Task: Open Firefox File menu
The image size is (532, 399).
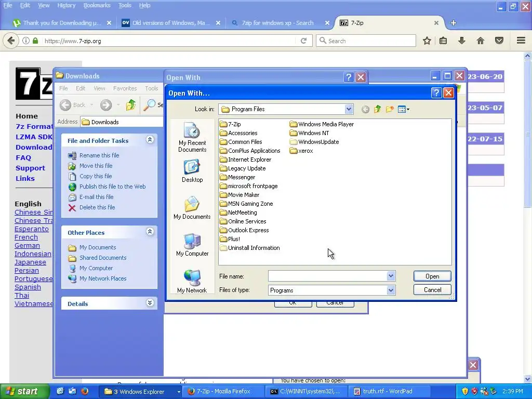Action: click(x=8, y=5)
